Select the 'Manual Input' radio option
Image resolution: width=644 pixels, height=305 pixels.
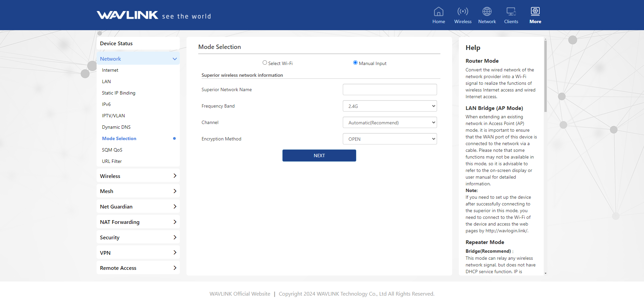[355, 63]
